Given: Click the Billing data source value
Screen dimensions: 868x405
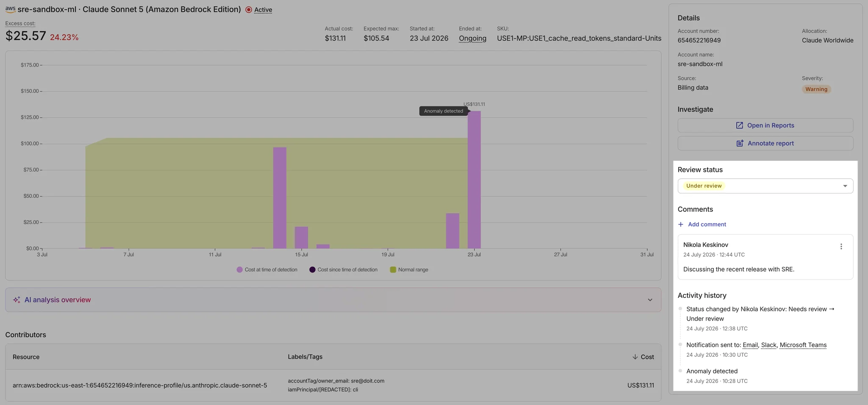Looking at the screenshot, I should tap(693, 88).
